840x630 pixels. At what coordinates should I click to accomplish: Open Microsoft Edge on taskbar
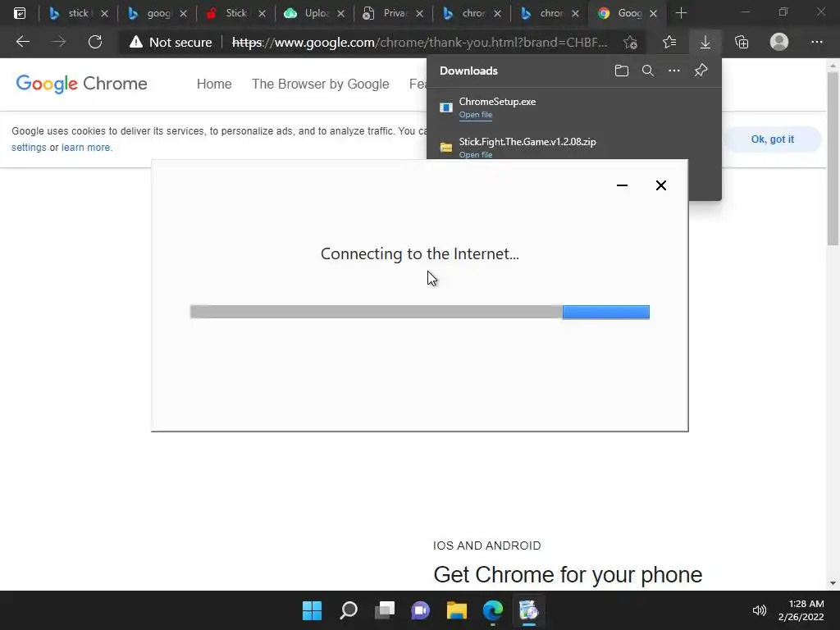click(492, 610)
